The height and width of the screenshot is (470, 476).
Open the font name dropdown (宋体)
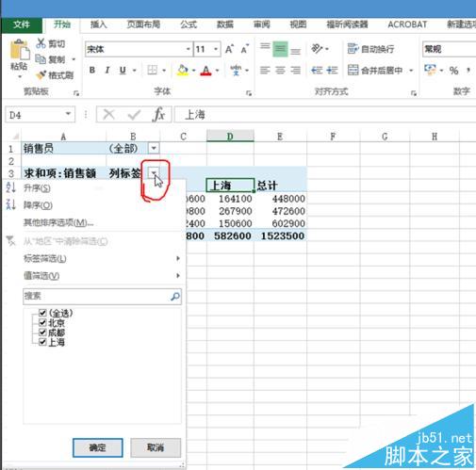(188, 49)
